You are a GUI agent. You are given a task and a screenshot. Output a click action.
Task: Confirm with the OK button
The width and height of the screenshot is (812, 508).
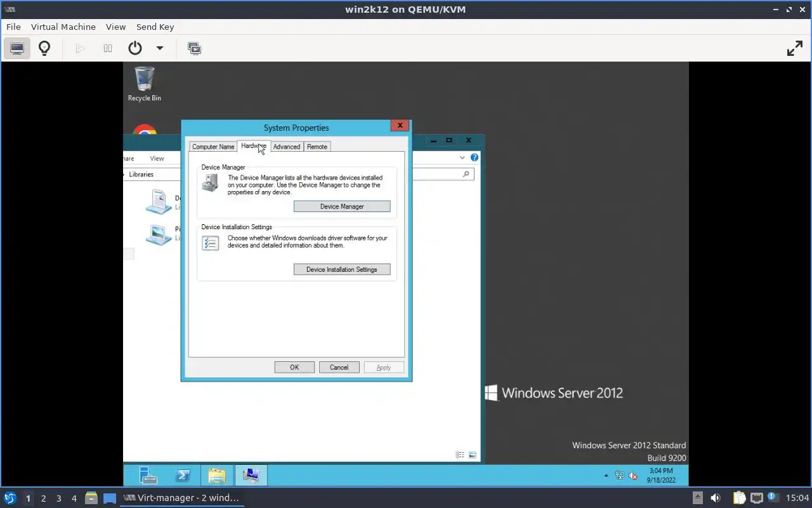pyautogui.click(x=294, y=367)
